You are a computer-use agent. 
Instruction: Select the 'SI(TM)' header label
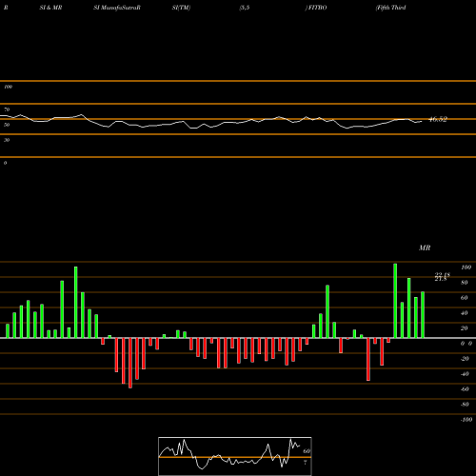pyautogui.click(x=181, y=8)
